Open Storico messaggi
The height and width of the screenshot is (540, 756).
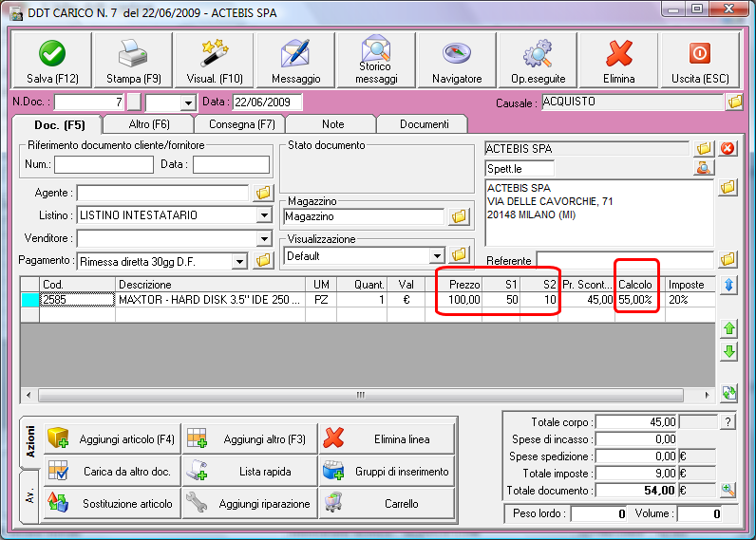pos(376,61)
